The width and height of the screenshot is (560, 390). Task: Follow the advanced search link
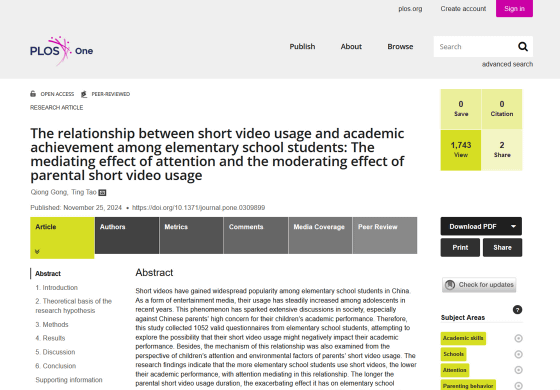click(507, 64)
